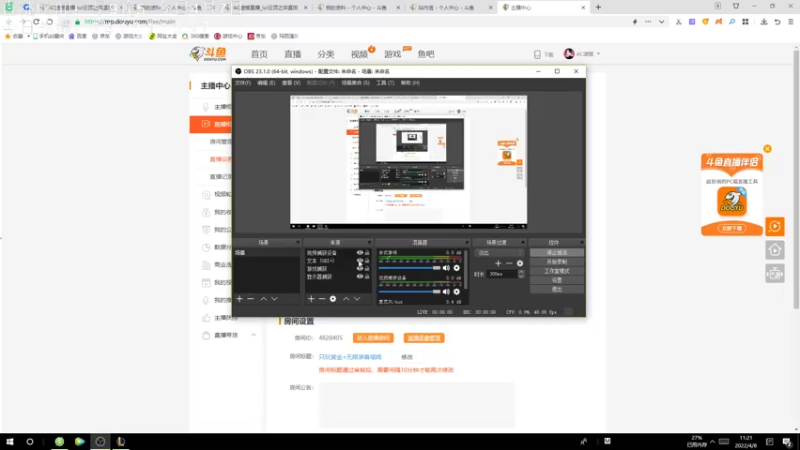Toggle visibility of 显示器捕获 source
The image size is (800, 450).
click(360, 277)
